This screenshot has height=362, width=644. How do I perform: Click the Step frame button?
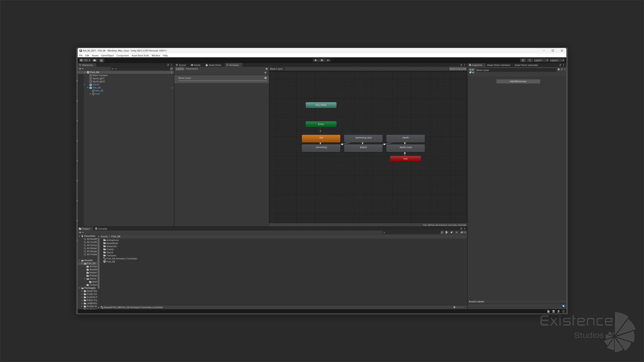tap(328, 60)
